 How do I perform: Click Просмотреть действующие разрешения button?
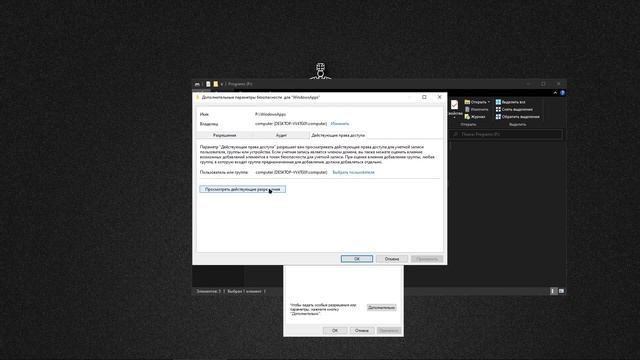coord(242,189)
